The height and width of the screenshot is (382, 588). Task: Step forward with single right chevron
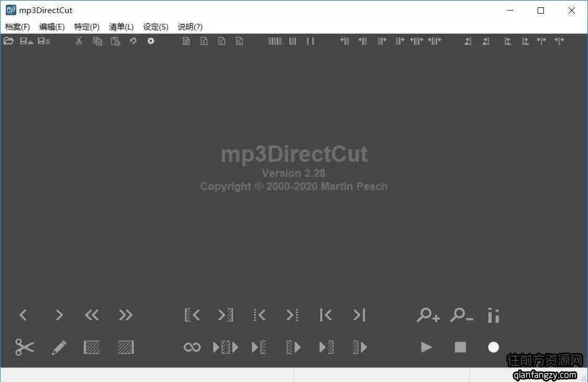tap(59, 315)
